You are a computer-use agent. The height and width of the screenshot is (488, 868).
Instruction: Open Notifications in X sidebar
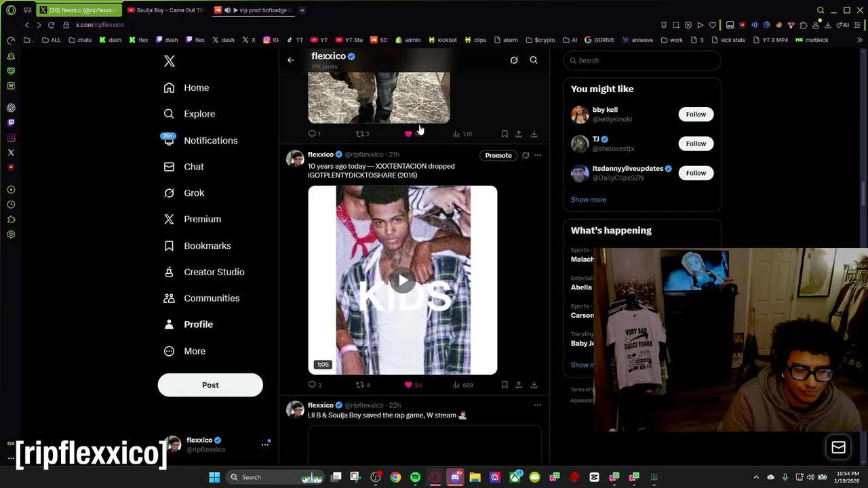click(201, 140)
